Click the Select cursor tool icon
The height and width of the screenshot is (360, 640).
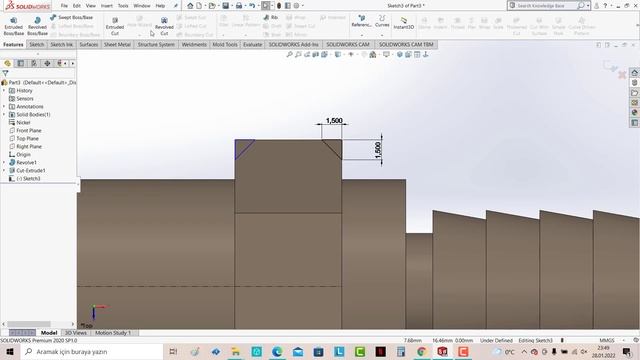[266, 6]
